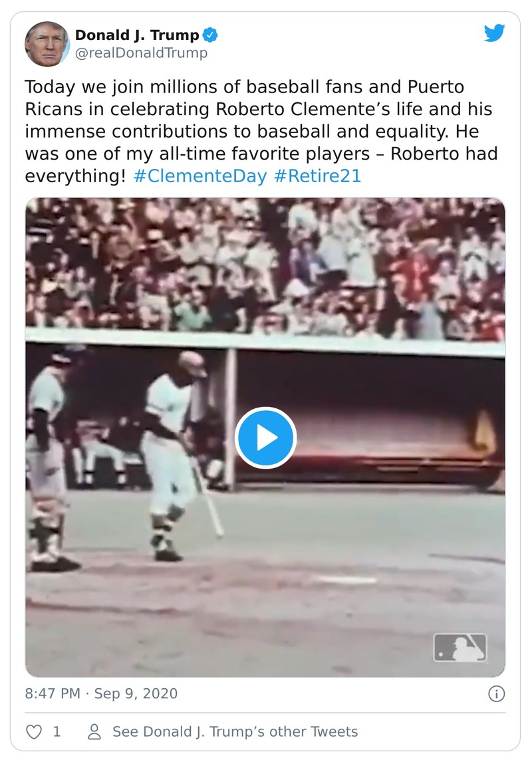
Task: Click the tweet text about Roberto Clemente
Action: pos(261,131)
